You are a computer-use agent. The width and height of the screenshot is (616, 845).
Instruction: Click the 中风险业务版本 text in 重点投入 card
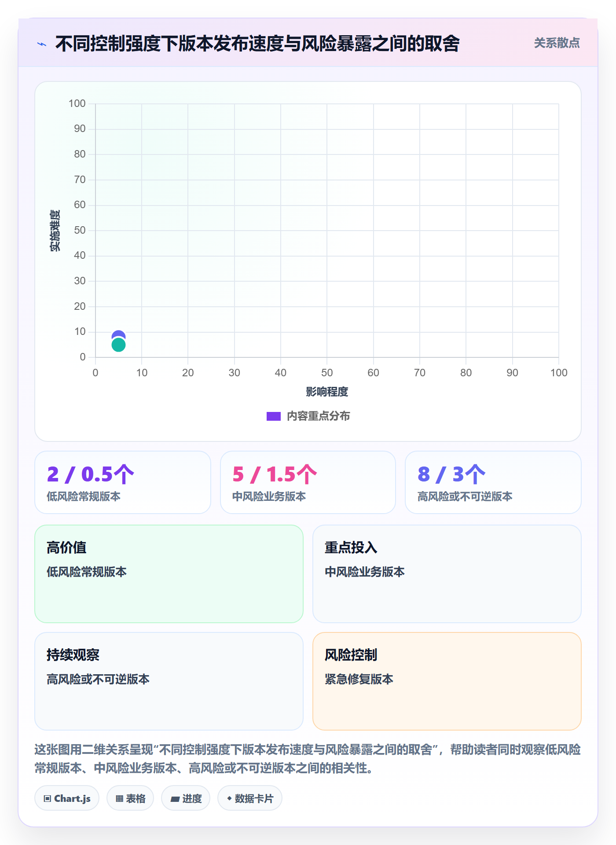[365, 572]
